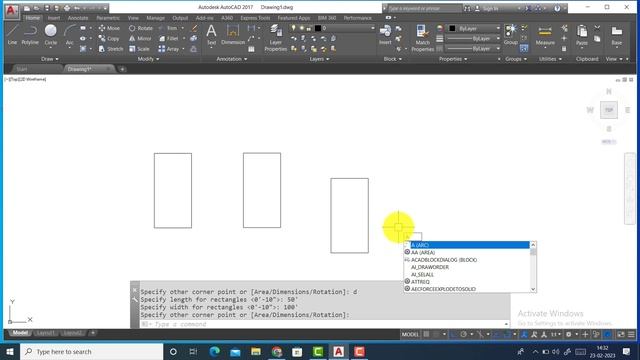Screen dimensions: 640x360
Task: Expand the Block panel
Action: (x=393, y=59)
